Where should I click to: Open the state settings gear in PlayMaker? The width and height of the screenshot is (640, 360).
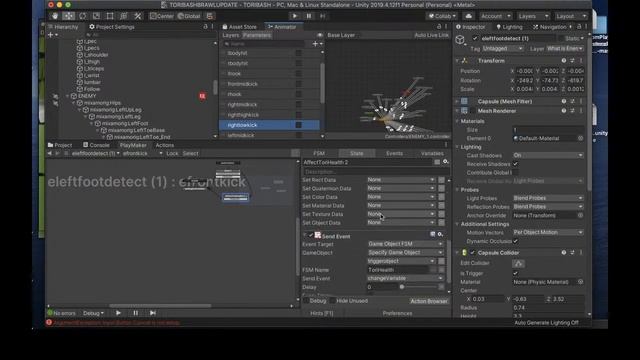tap(446, 162)
